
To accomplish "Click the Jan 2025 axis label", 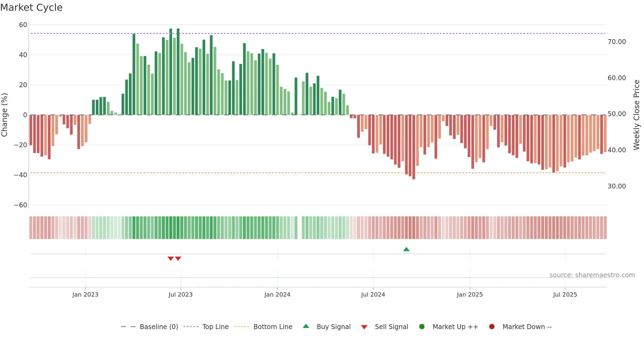I will (x=470, y=294).
